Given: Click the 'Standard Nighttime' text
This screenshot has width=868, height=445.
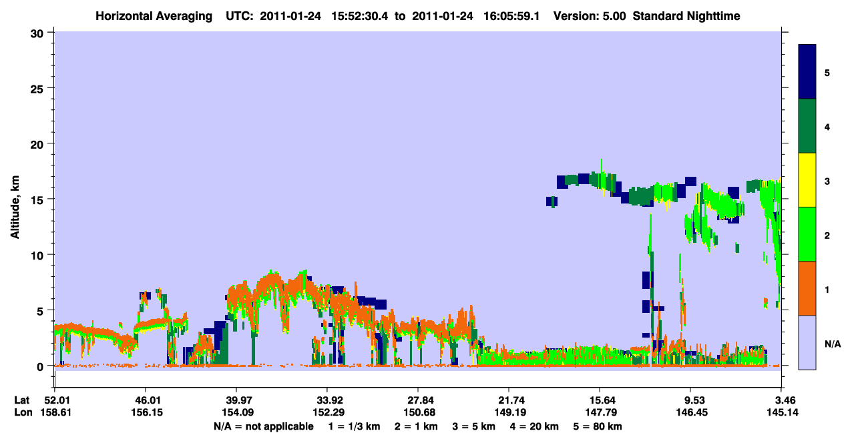Looking at the screenshot, I should (x=686, y=16).
